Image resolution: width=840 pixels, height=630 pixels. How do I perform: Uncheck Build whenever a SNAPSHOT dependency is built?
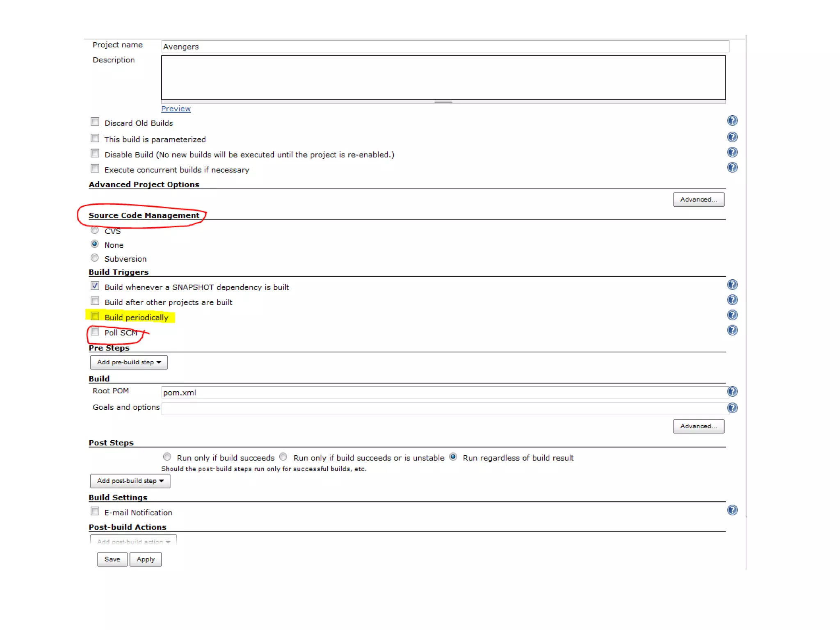click(95, 285)
